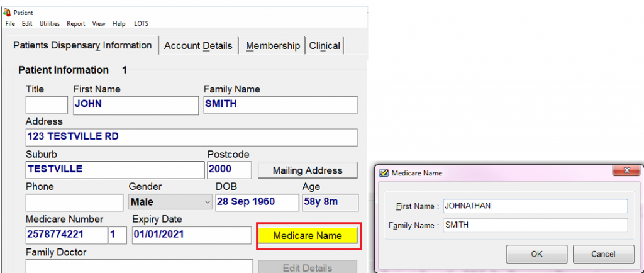Cancel the Medicare Name dialog

(603, 254)
